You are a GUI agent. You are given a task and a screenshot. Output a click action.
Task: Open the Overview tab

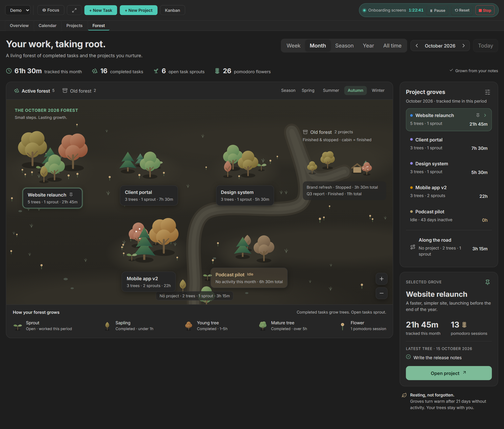(x=19, y=25)
